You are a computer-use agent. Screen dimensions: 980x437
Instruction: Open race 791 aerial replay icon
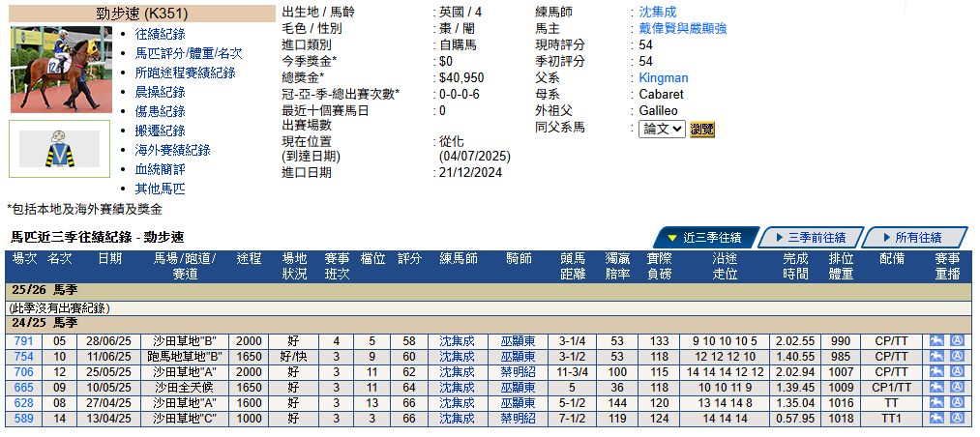click(957, 341)
